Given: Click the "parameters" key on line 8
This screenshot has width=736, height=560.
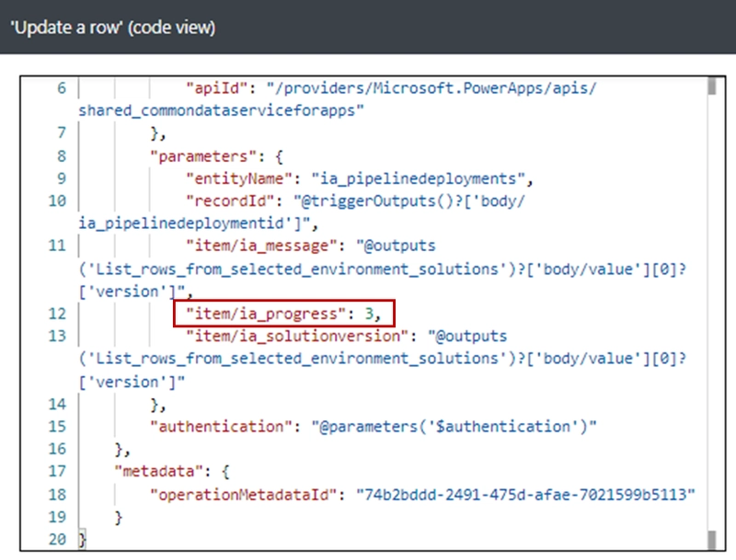Looking at the screenshot, I should 195,156.
